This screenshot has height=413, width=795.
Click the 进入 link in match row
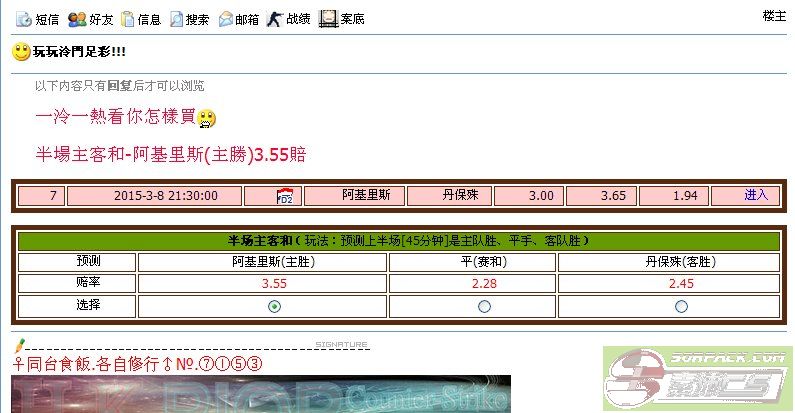click(756, 195)
